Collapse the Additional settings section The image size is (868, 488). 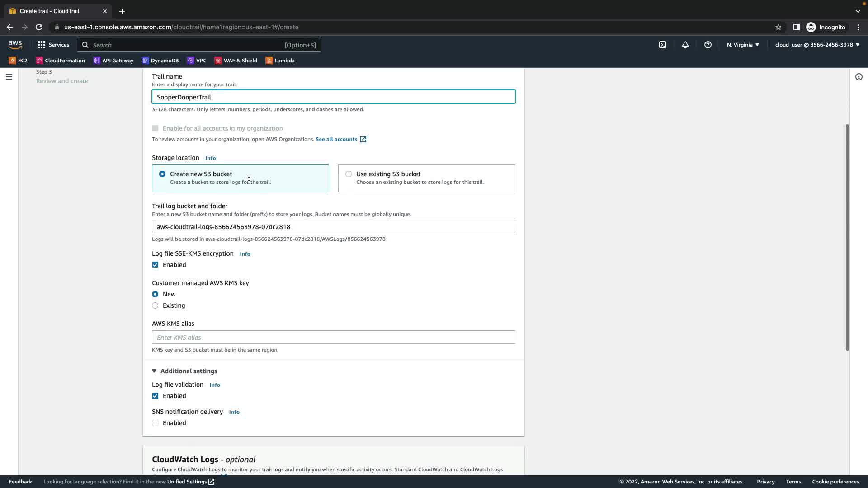point(184,371)
